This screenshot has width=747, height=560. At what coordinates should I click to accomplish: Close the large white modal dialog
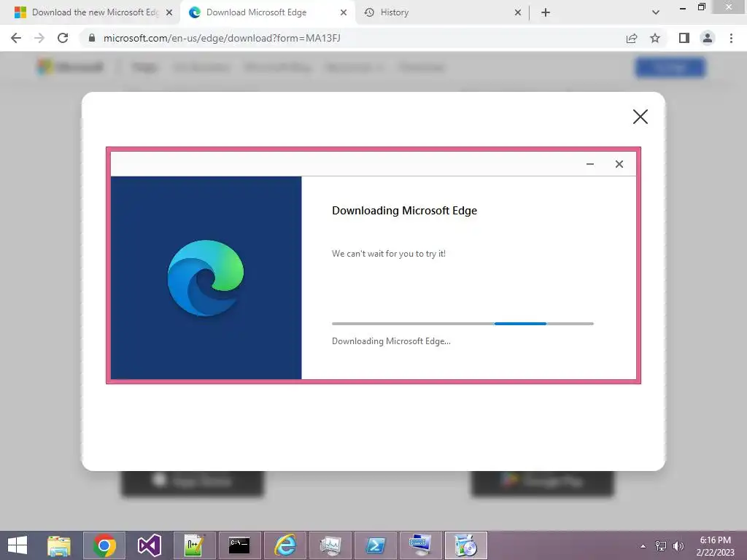[x=640, y=117]
